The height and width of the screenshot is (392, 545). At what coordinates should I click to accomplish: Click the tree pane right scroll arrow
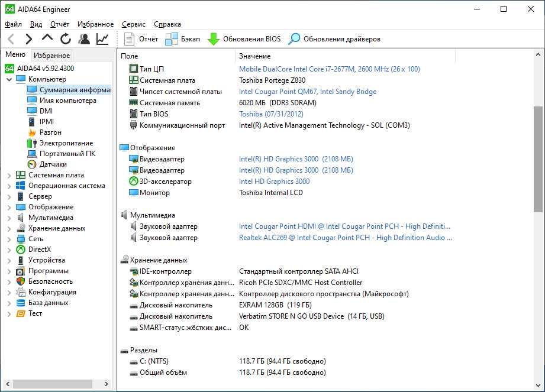tap(107, 384)
